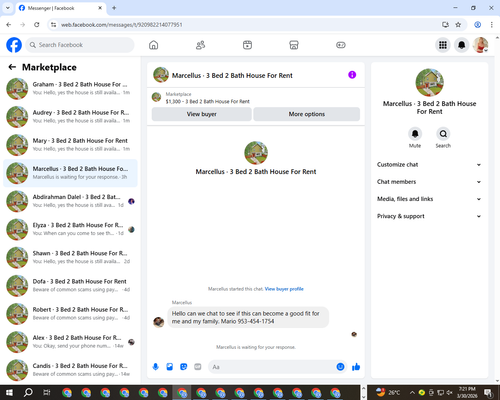Open the Mary conversation

point(70,145)
